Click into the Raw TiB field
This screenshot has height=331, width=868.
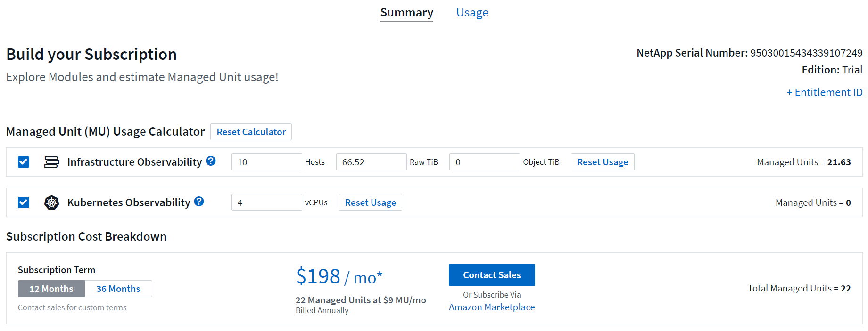pyautogui.click(x=371, y=162)
